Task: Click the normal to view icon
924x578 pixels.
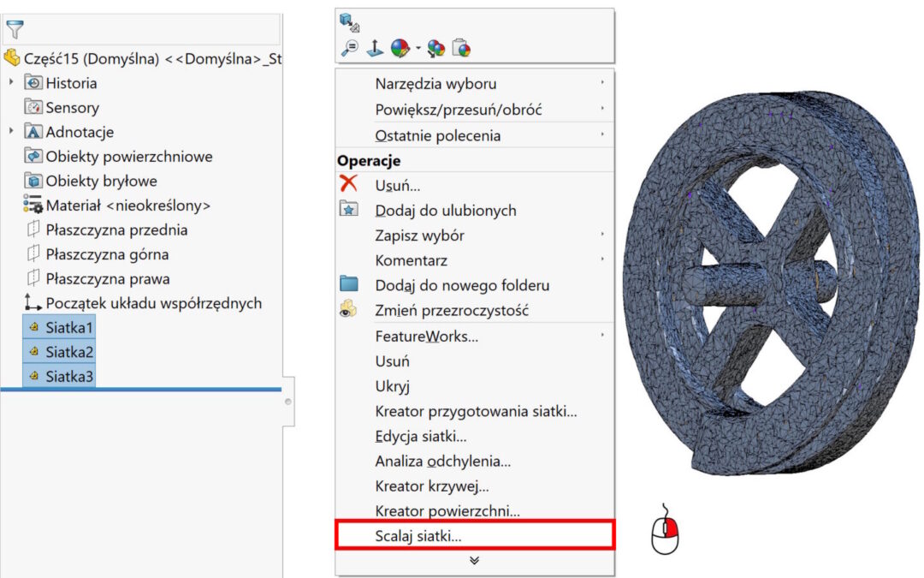Action: point(375,49)
